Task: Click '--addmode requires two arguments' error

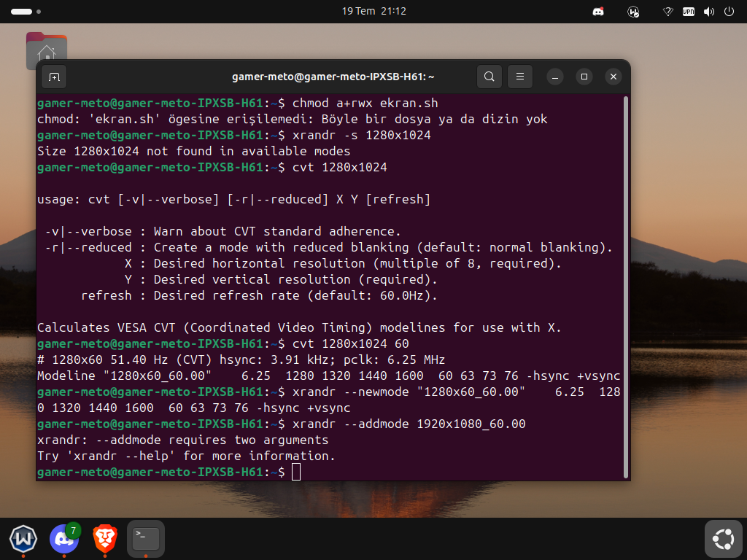Action: (x=183, y=440)
